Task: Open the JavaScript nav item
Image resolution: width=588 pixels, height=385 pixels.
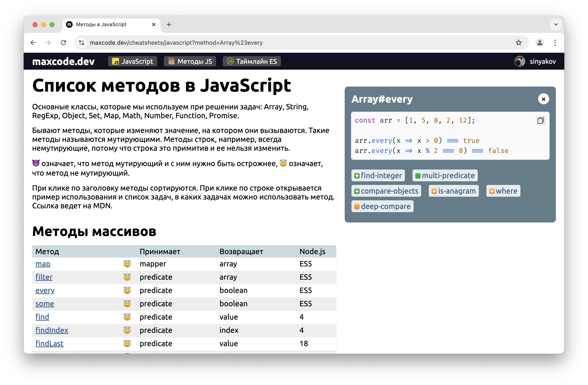Action: (133, 61)
